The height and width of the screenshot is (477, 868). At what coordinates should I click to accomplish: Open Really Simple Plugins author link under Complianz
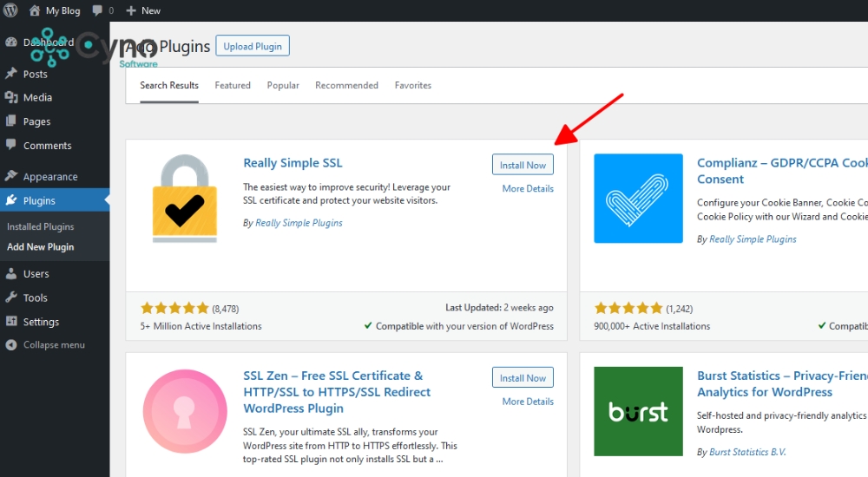tap(753, 239)
